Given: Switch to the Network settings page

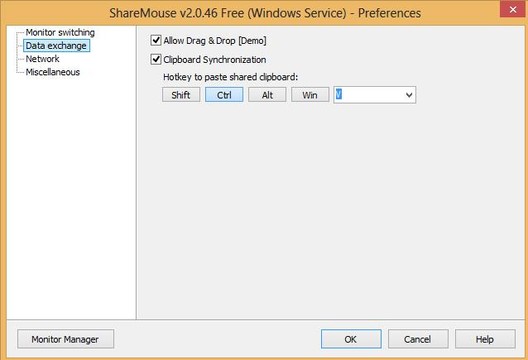Looking at the screenshot, I should (x=42, y=59).
